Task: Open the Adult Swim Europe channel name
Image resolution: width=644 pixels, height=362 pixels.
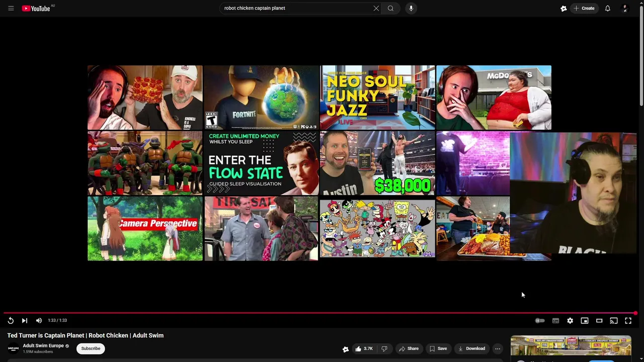Action: tap(43, 346)
